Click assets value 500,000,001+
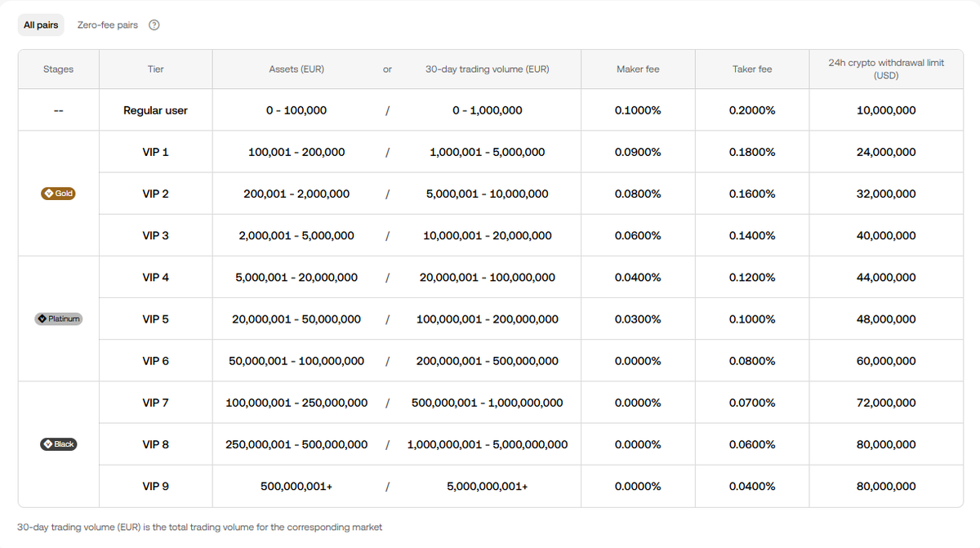This screenshot has width=980, height=548. coord(296,486)
